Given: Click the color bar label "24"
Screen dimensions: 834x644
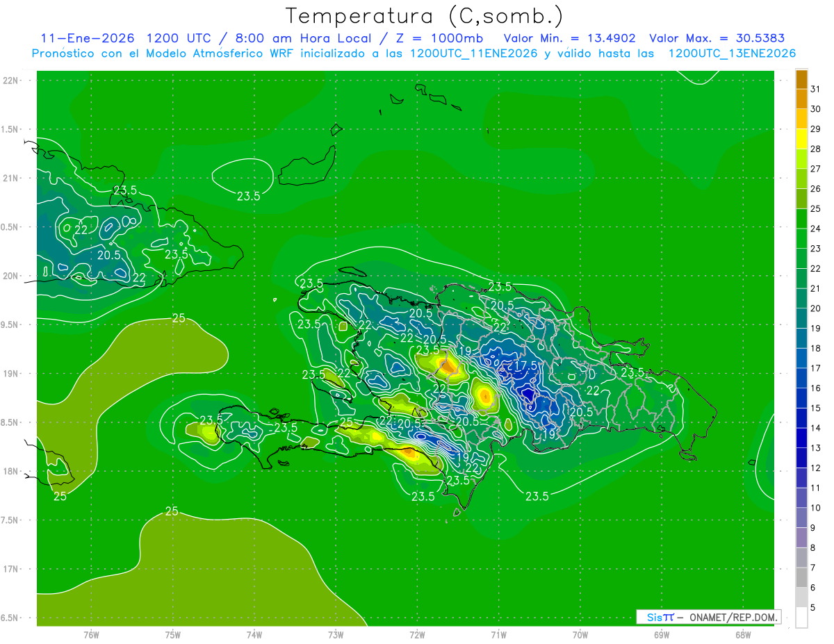Looking at the screenshot, I should [x=815, y=229].
